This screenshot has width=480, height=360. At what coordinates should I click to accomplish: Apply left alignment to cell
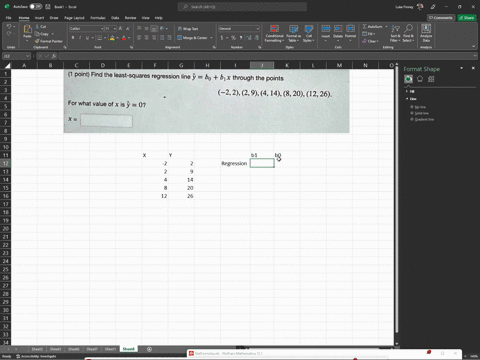point(139,38)
